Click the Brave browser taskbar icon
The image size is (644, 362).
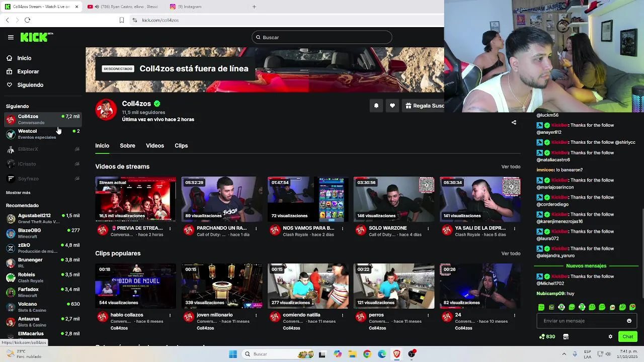tap(396, 354)
